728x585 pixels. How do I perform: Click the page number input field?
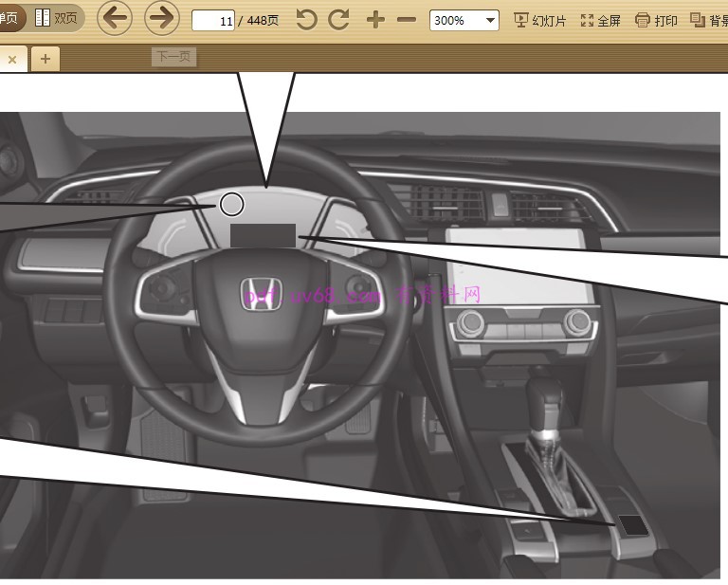(x=213, y=21)
